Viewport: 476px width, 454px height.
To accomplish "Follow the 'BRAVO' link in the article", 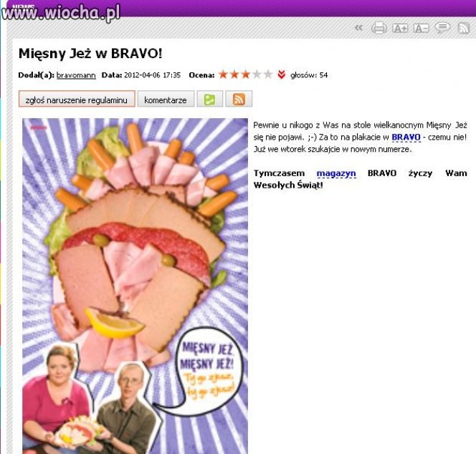I will (x=406, y=137).
